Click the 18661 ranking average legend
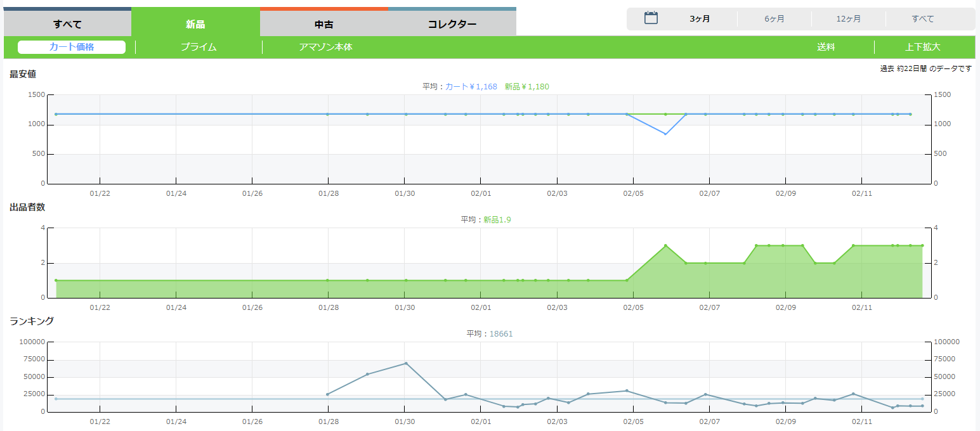 [501, 334]
